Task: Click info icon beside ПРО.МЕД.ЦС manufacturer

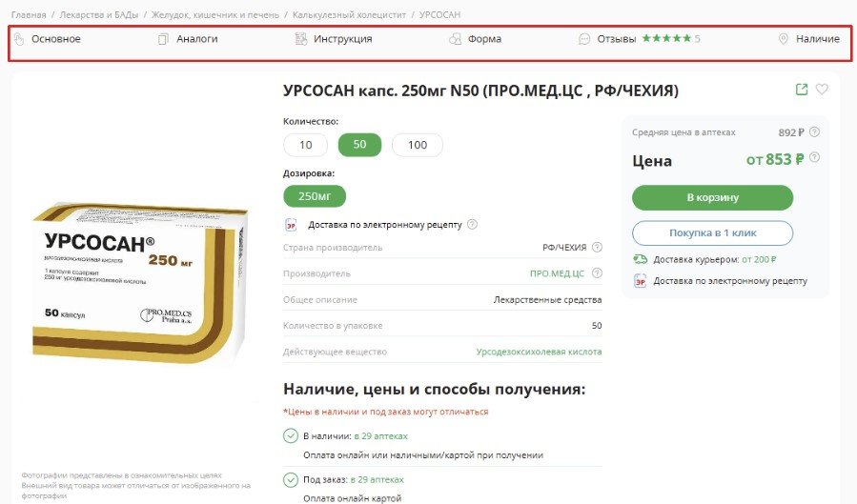Action: (598, 273)
